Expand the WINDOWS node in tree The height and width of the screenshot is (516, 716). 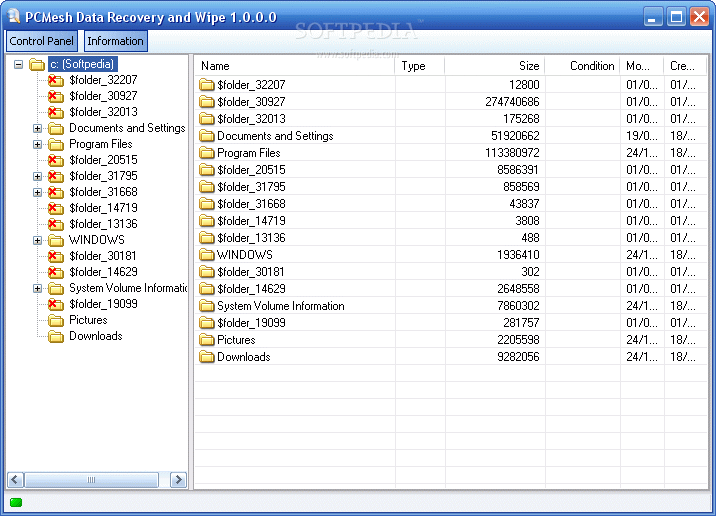(x=37, y=240)
